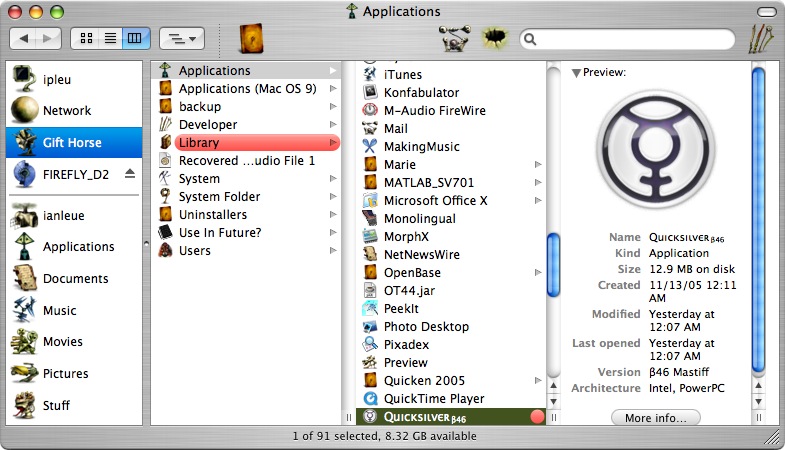
Task: Open Documents in the sidebar
Action: point(74,278)
